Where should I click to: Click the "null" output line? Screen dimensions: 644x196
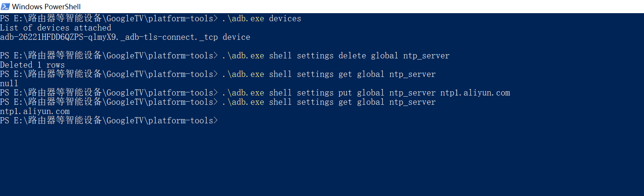click(x=9, y=84)
